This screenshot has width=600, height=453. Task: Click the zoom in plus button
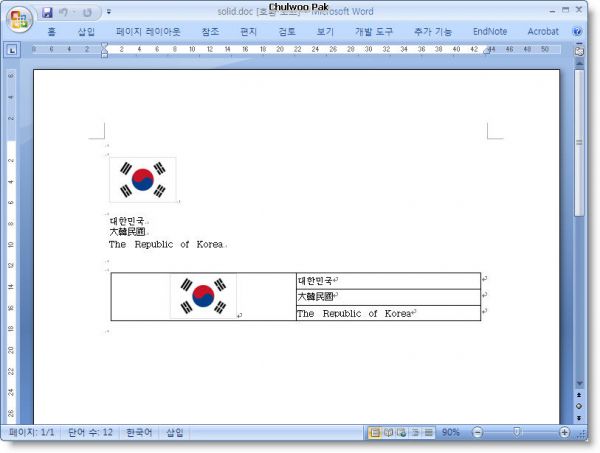tap(564, 432)
